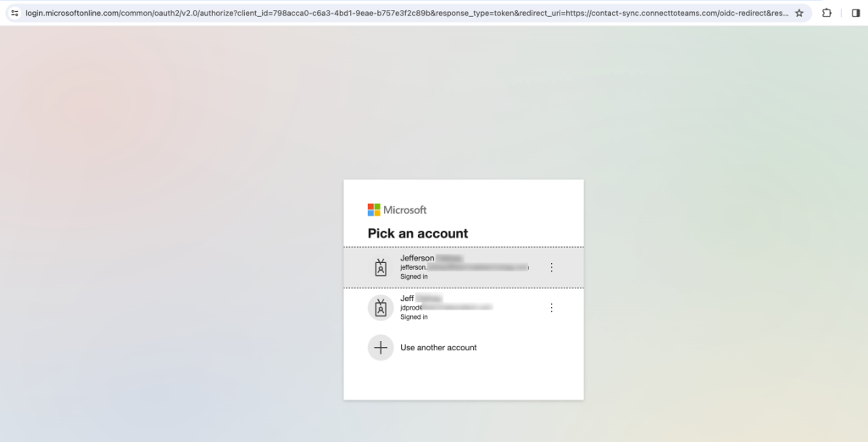Select the Jefferson account name

click(417, 258)
